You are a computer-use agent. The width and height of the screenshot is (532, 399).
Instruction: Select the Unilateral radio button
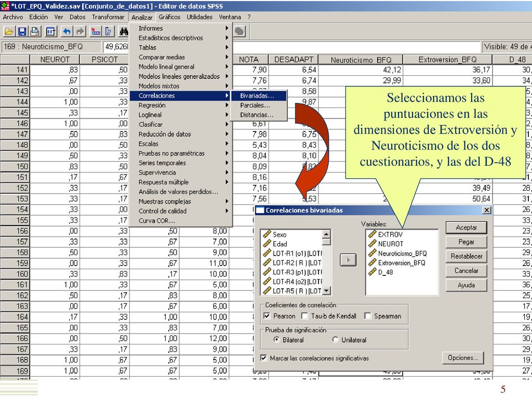[x=335, y=340]
